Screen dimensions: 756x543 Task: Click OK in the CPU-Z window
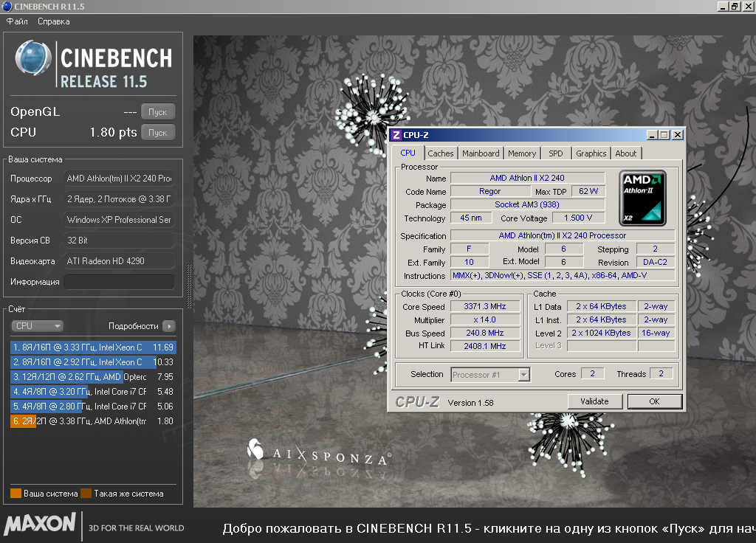pos(654,401)
